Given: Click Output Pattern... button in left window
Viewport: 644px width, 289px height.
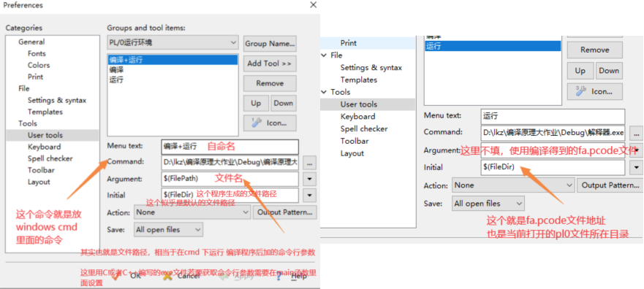Looking at the screenshot, I should click(x=285, y=212).
